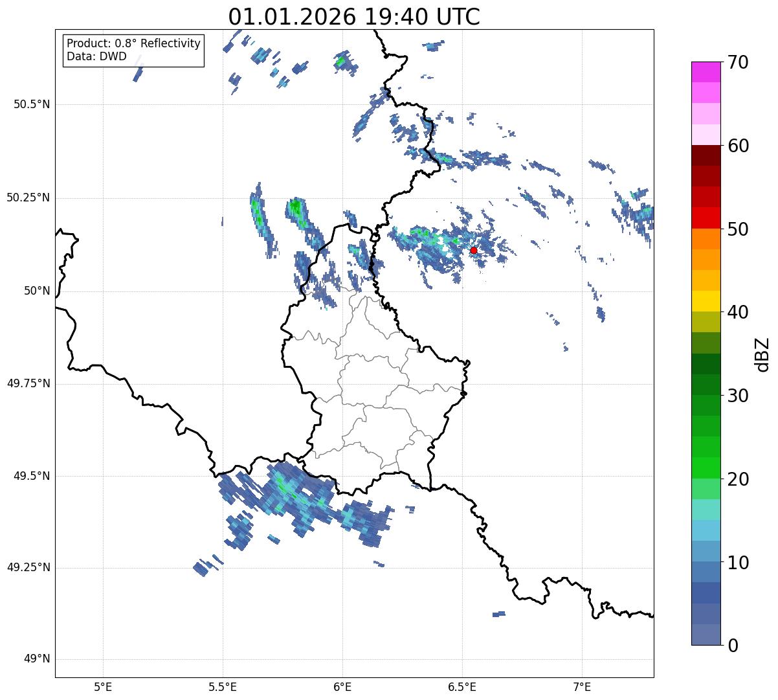Click the Data: DWD label
The height and width of the screenshot is (700, 778).
96,56
